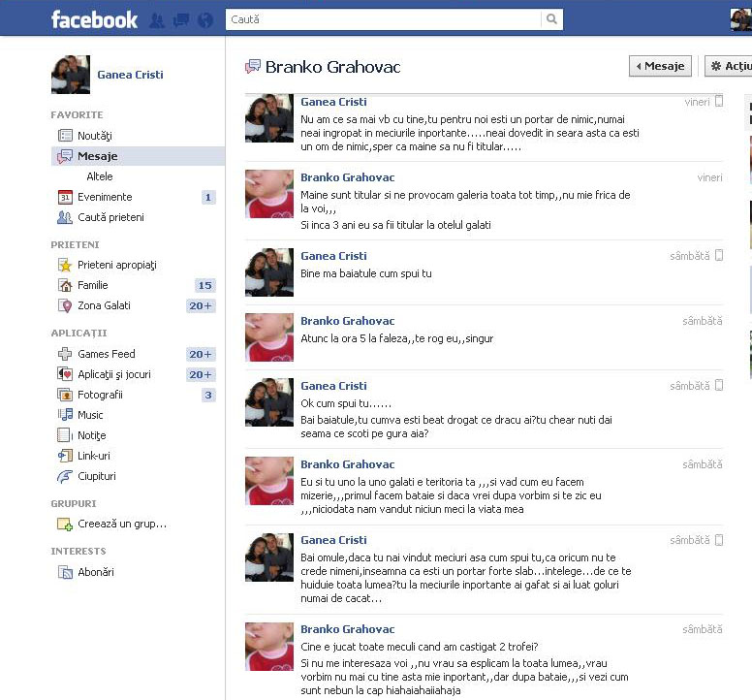
Task: Open Ganea Cristi name on first message
Action: click(x=333, y=102)
